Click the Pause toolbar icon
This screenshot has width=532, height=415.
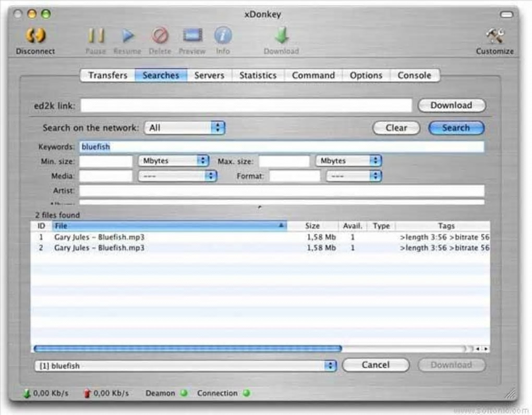(x=96, y=35)
